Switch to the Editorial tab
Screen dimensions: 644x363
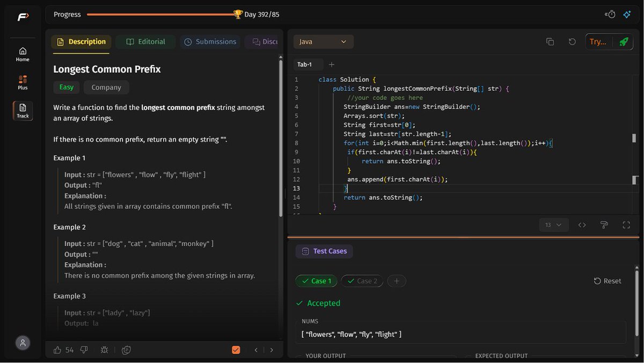(145, 42)
